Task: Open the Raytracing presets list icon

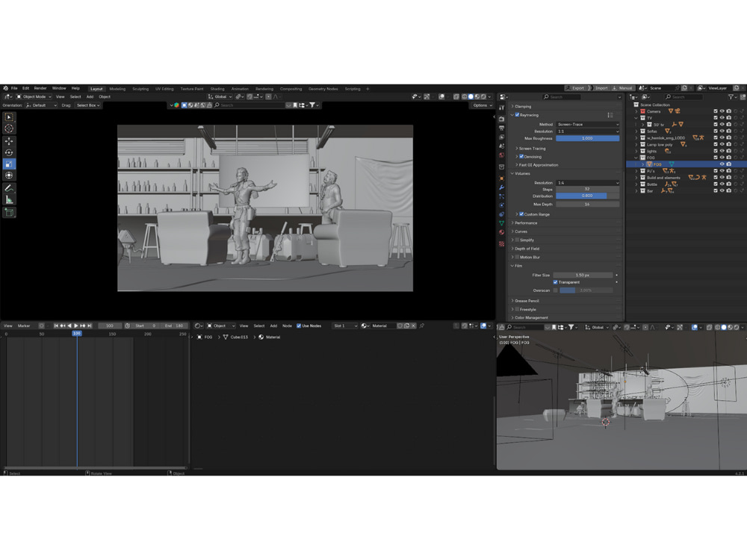Action: pos(610,115)
